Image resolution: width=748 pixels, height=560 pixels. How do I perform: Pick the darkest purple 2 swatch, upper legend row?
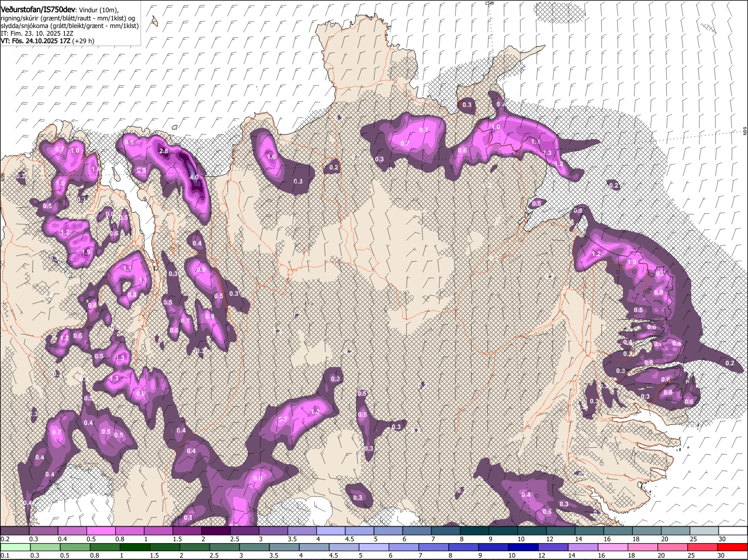(216, 530)
